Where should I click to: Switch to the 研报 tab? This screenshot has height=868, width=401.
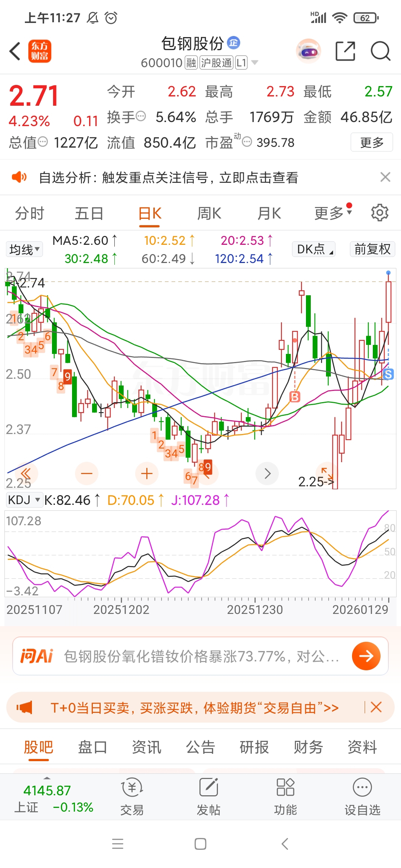(x=254, y=747)
